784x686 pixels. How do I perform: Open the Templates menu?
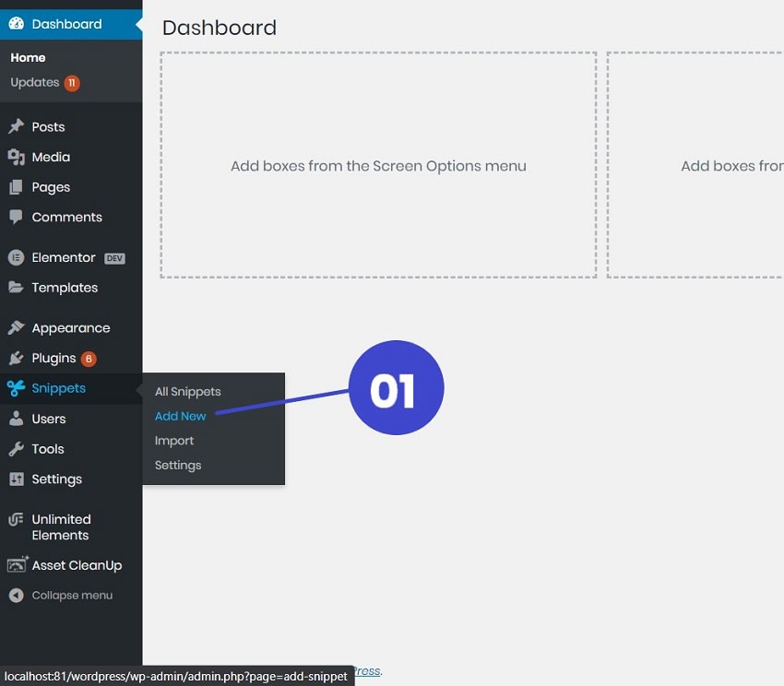pyautogui.click(x=71, y=288)
